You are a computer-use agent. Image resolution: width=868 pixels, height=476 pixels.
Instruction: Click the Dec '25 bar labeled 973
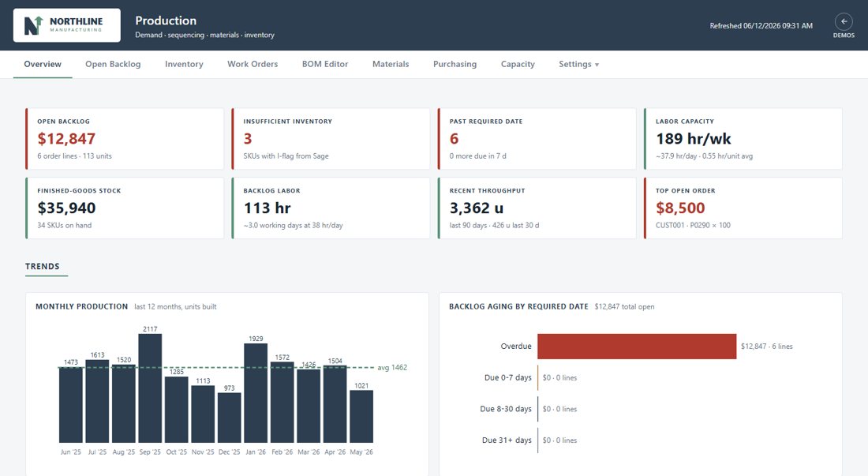pyautogui.click(x=229, y=418)
